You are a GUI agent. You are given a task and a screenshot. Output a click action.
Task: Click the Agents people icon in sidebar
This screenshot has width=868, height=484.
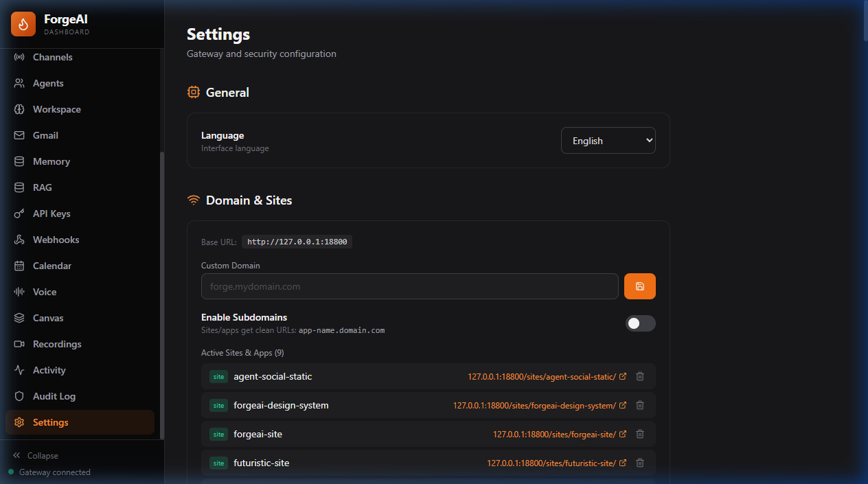point(19,83)
